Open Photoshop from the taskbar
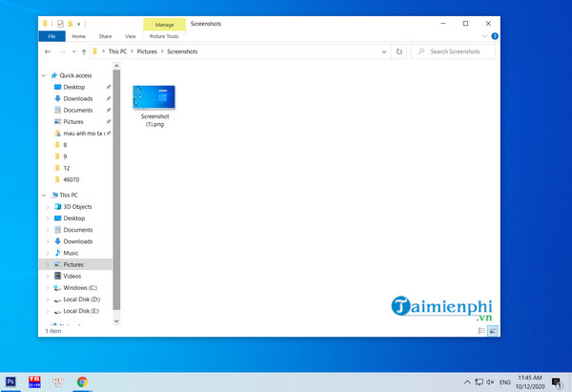This screenshot has height=392, width=572. (10, 382)
